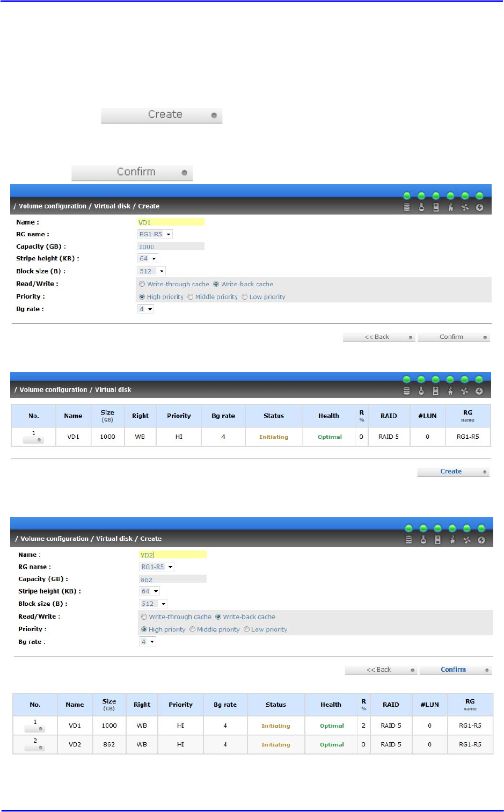
Task: Open Stripe height dropdown in the VD2 form
Action: 150,591
